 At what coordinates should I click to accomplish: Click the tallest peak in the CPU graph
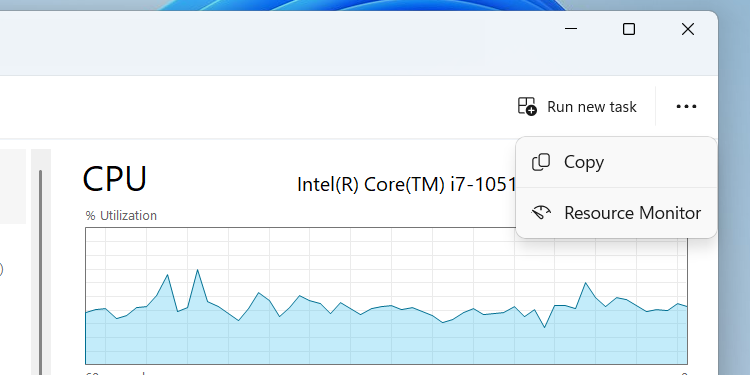tap(198, 270)
